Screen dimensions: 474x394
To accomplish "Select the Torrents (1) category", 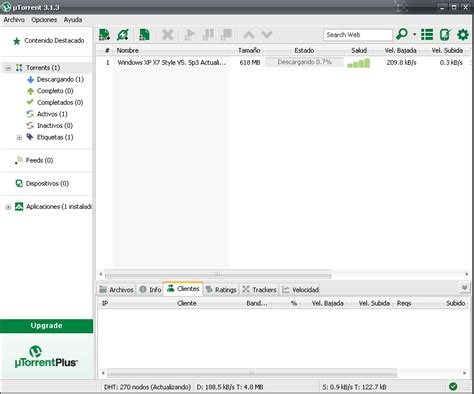I will pyautogui.click(x=43, y=68).
